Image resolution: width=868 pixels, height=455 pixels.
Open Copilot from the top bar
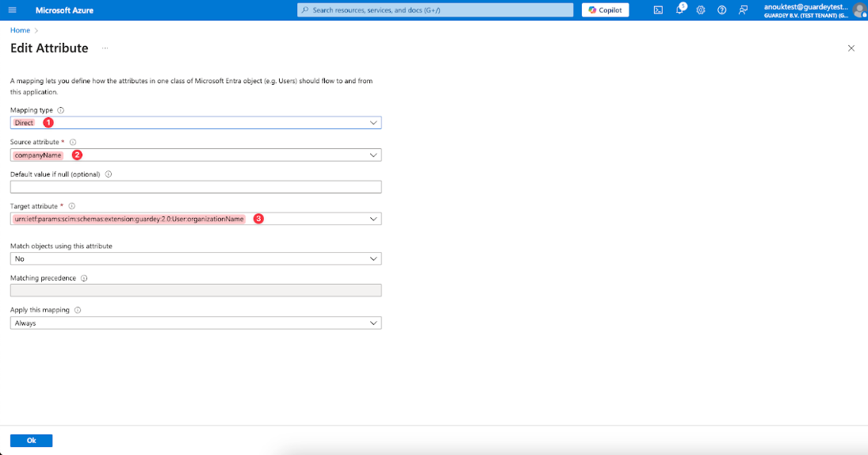pyautogui.click(x=606, y=10)
